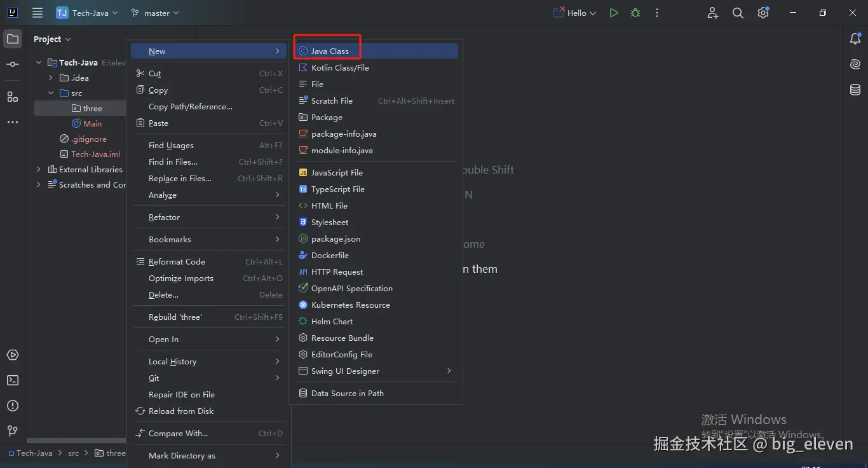Choose Java Class from New submenu
The width and height of the screenshot is (868, 468).
[376, 51]
